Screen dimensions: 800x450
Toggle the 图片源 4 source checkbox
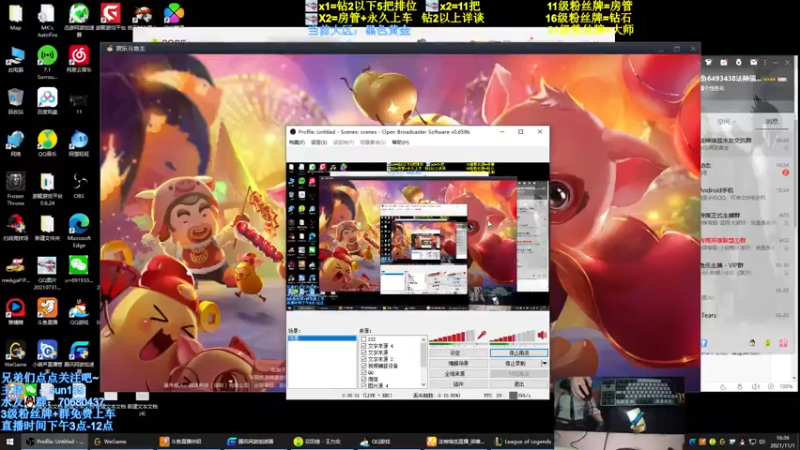tap(364, 385)
